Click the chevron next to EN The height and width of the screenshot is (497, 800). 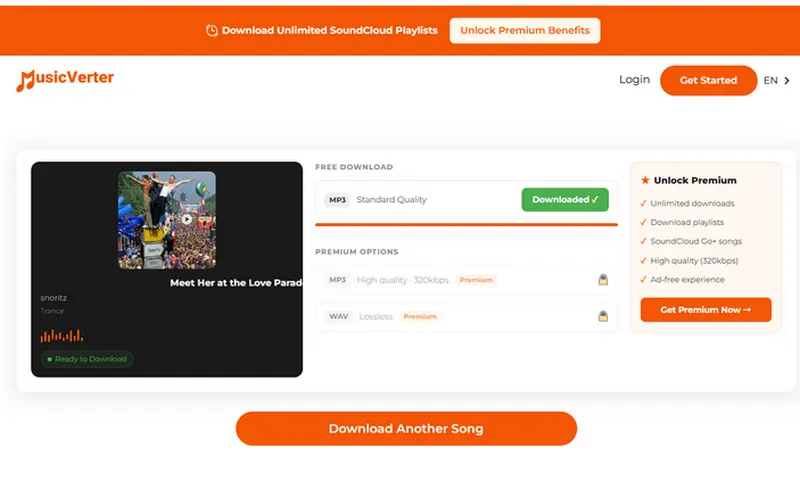tap(787, 81)
